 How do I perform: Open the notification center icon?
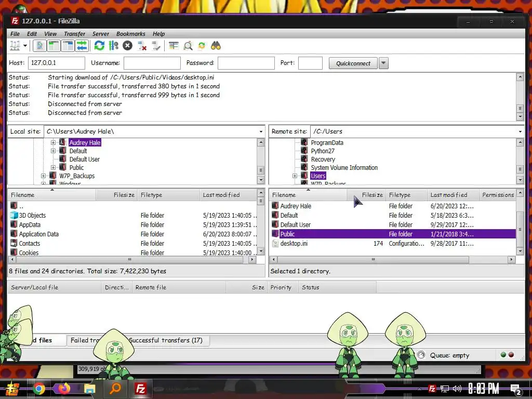coord(516,390)
